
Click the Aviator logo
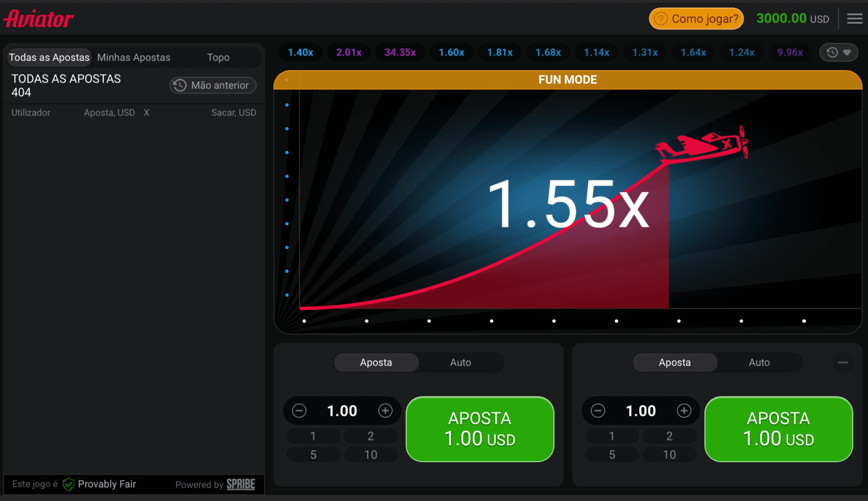(37, 18)
